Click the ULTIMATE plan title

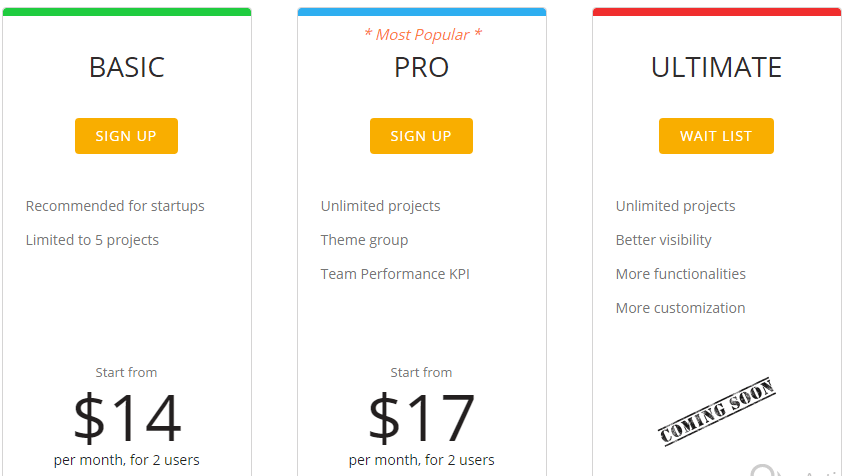pyautogui.click(x=716, y=67)
